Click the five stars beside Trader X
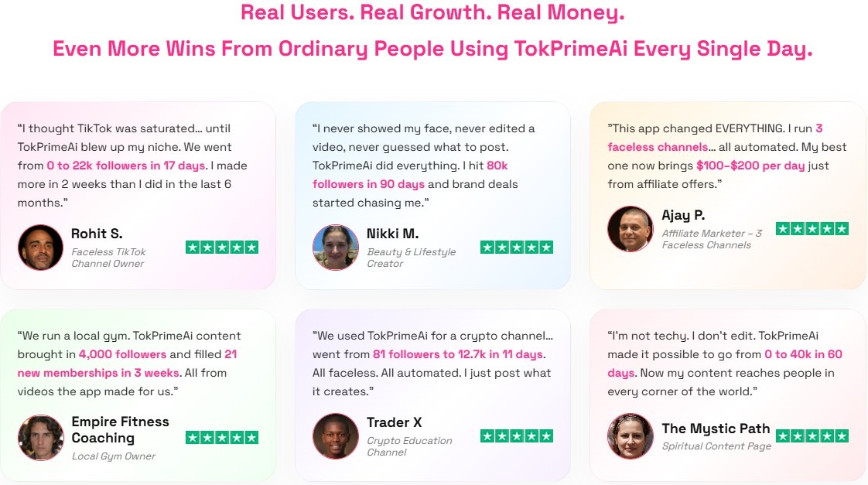This screenshot has width=868, height=485. click(x=517, y=436)
